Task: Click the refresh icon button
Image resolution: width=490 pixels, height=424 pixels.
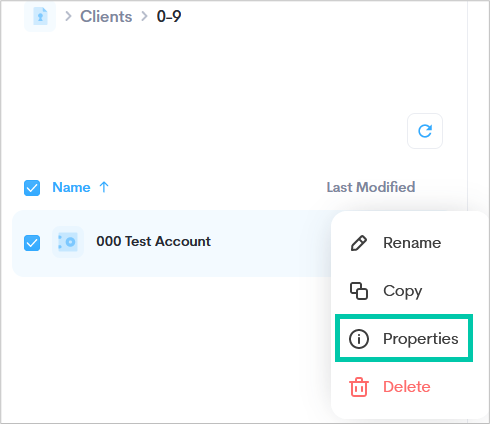Action: coord(425,131)
